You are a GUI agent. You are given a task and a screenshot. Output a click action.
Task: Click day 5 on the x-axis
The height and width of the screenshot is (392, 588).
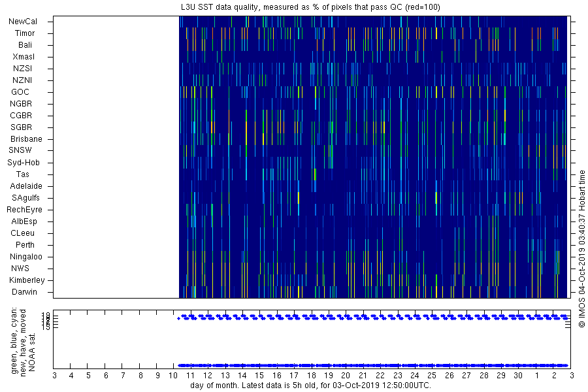pos(88,376)
